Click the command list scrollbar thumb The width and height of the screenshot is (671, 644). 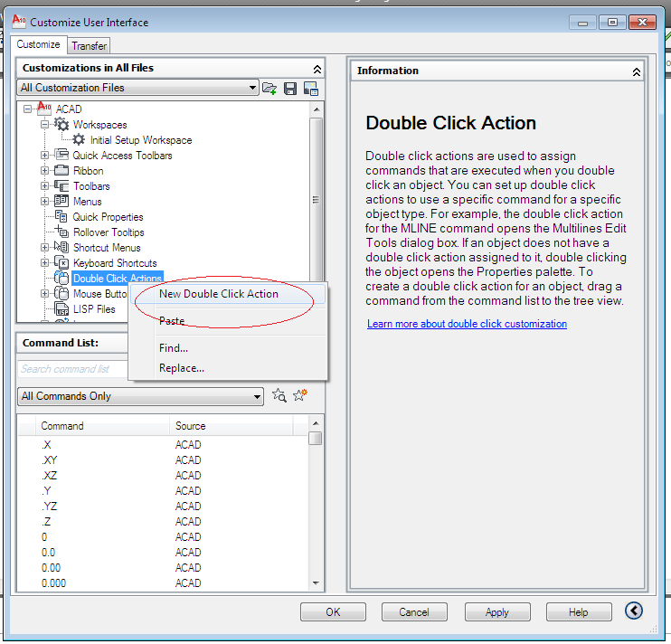tap(316, 438)
